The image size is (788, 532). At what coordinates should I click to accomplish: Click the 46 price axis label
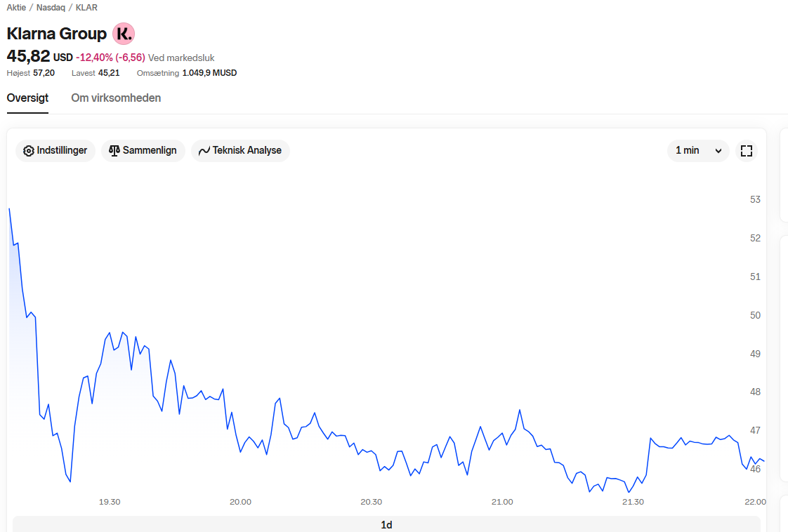click(755, 470)
